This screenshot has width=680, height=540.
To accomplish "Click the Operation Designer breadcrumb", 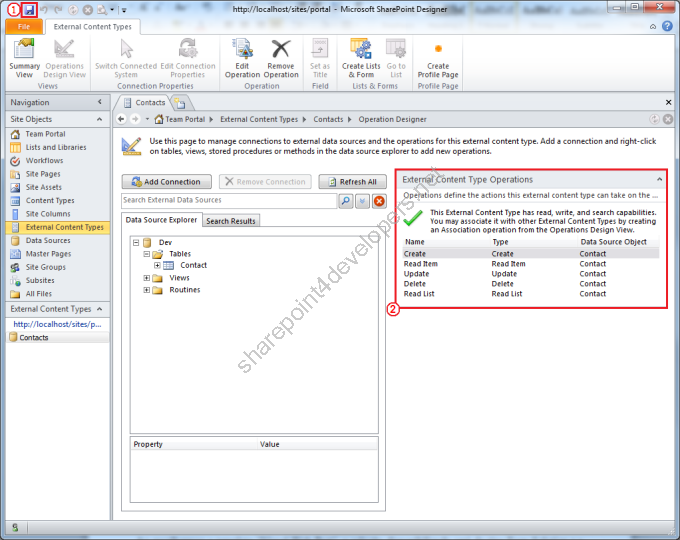I will pyautogui.click(x=392, y=119).
